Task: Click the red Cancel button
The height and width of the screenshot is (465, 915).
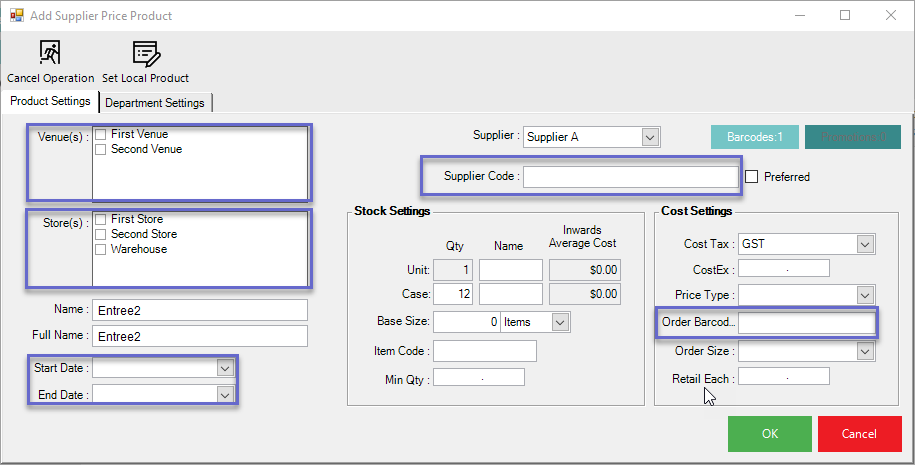Action: [x=859, y=434]
